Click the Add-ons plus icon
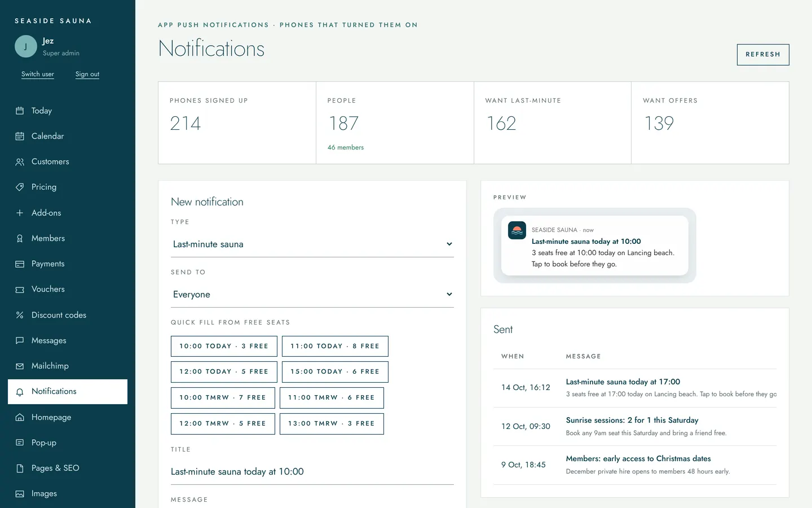Screen dimensions: 812x508 (20, 213)
